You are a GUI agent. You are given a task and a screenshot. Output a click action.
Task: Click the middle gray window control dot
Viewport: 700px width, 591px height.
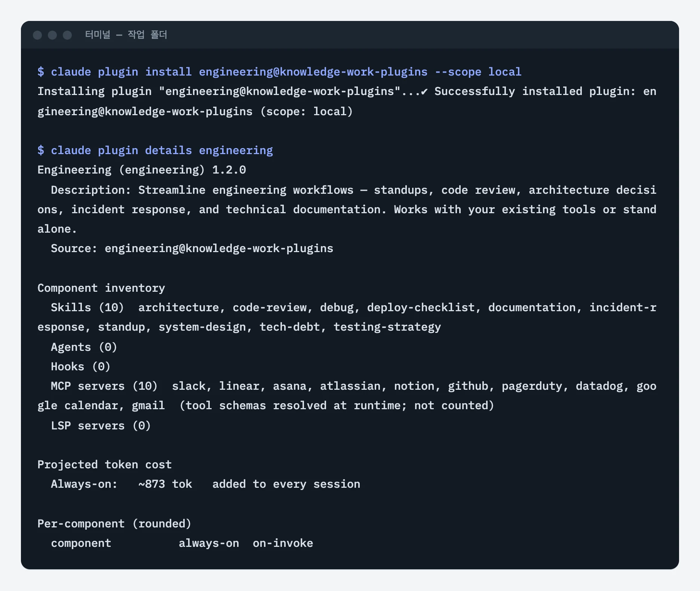coord(52,35)
